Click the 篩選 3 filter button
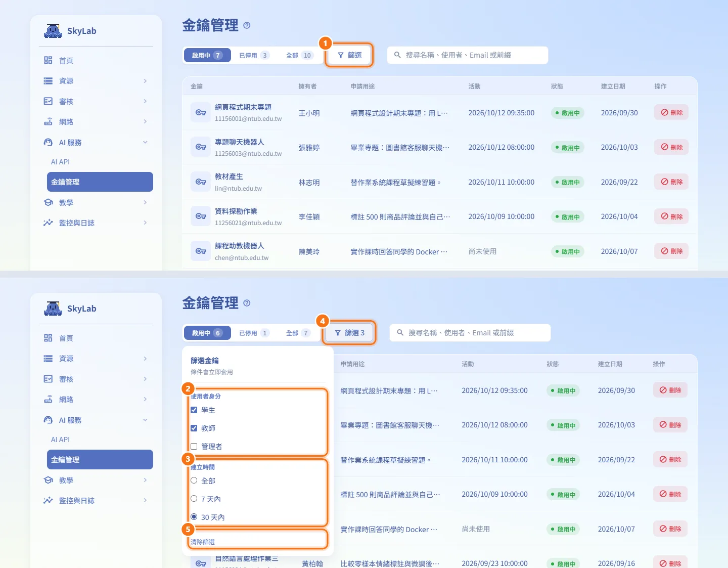Screen dimensions: 728x568 click(x=349, y=333)
